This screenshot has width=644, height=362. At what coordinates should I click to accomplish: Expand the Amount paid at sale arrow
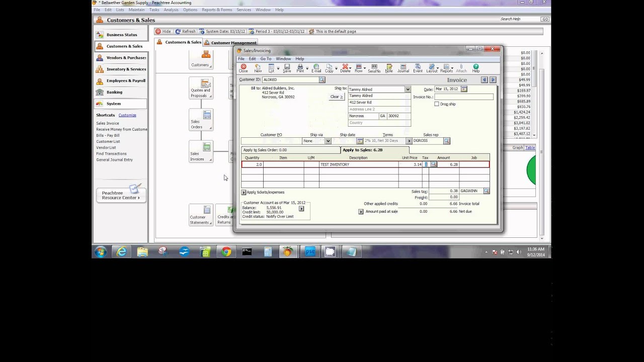tap(361, 212)
